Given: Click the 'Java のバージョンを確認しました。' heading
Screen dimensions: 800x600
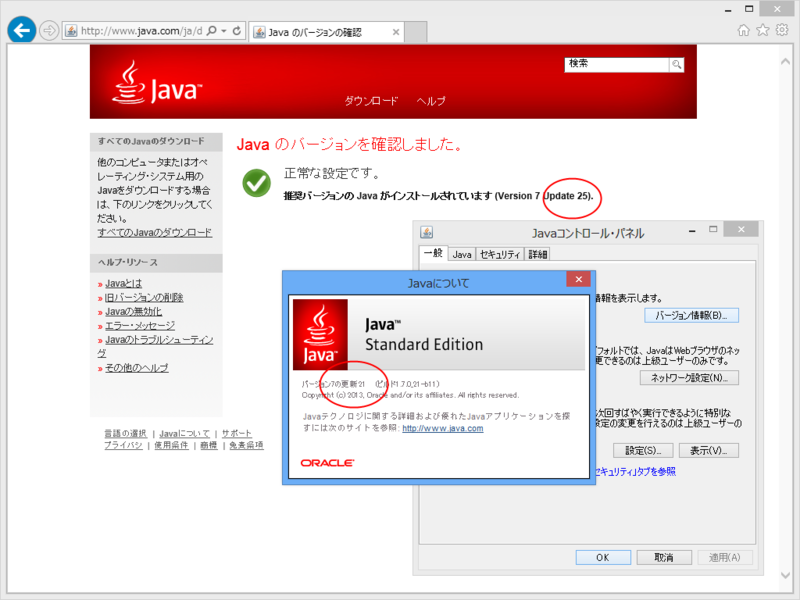Looking at the screenshot, I should tap(349, 144).
